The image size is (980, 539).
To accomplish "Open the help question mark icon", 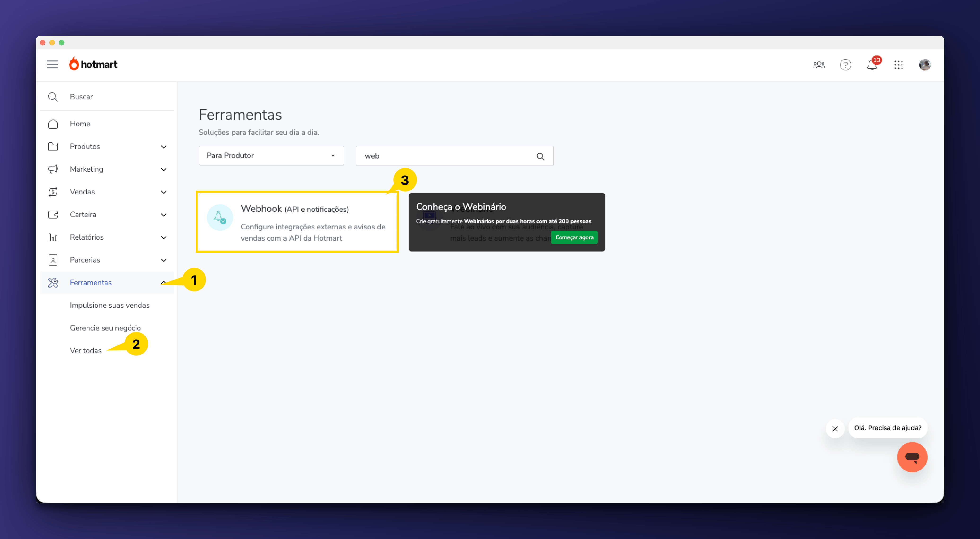I will [845, 65].
